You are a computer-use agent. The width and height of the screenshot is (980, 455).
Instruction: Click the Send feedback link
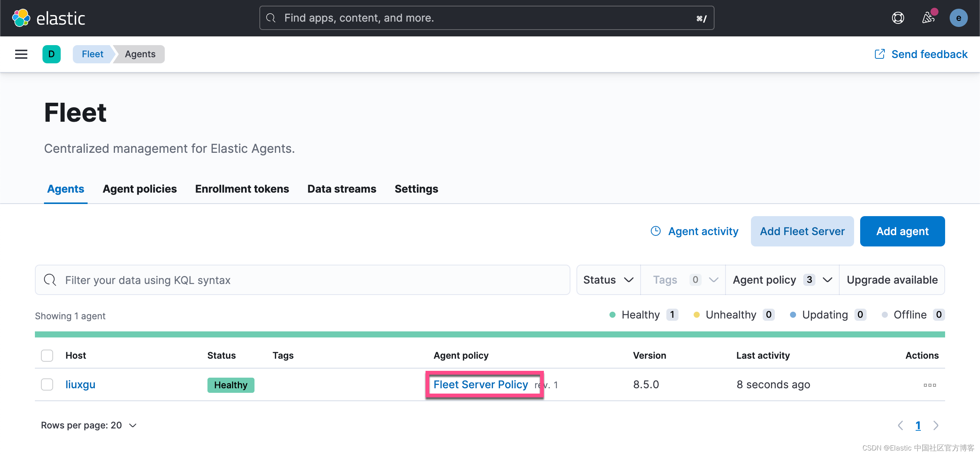(921, 54)
